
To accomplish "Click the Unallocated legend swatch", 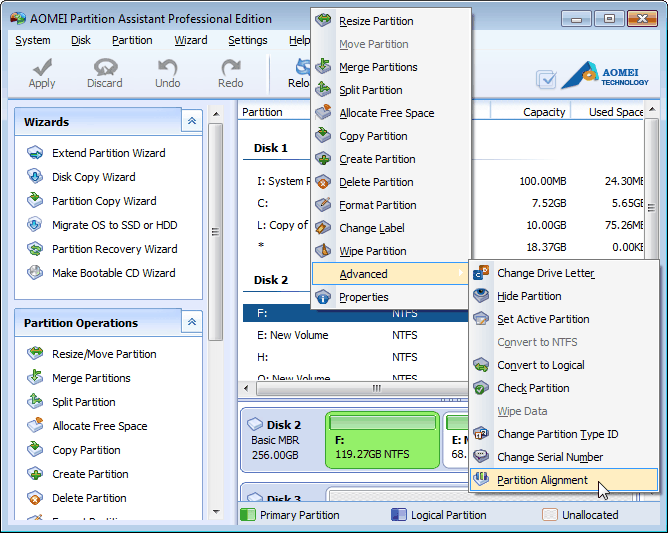I will point(550,515).
